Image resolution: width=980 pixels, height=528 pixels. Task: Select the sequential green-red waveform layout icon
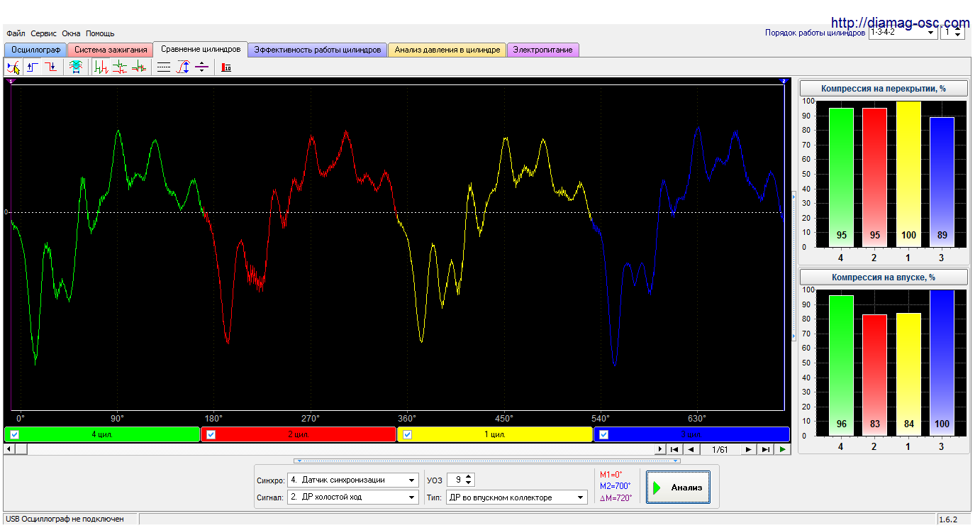[x=101, y=67]
